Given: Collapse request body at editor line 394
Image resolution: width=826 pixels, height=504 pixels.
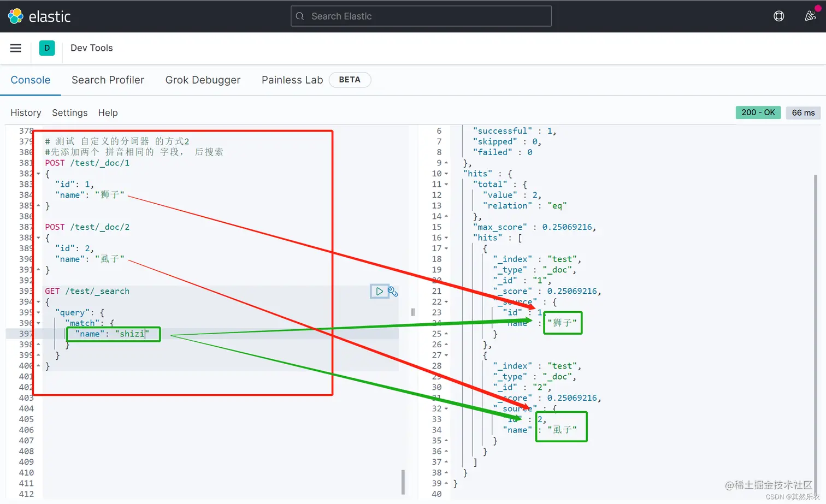Looking at the screenshot, I should [x=38, y=302].
